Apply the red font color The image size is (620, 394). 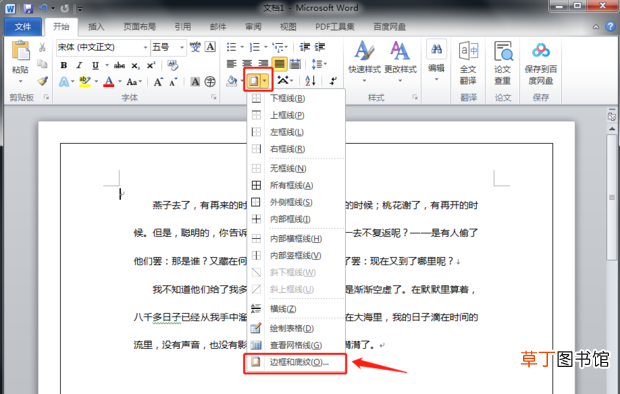click(x=109, y=82)
